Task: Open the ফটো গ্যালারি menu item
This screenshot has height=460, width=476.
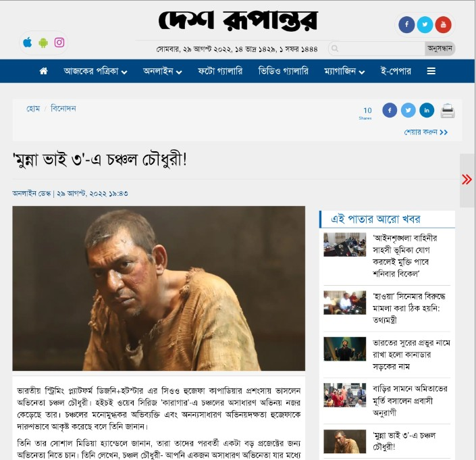Action: point(220,71)
